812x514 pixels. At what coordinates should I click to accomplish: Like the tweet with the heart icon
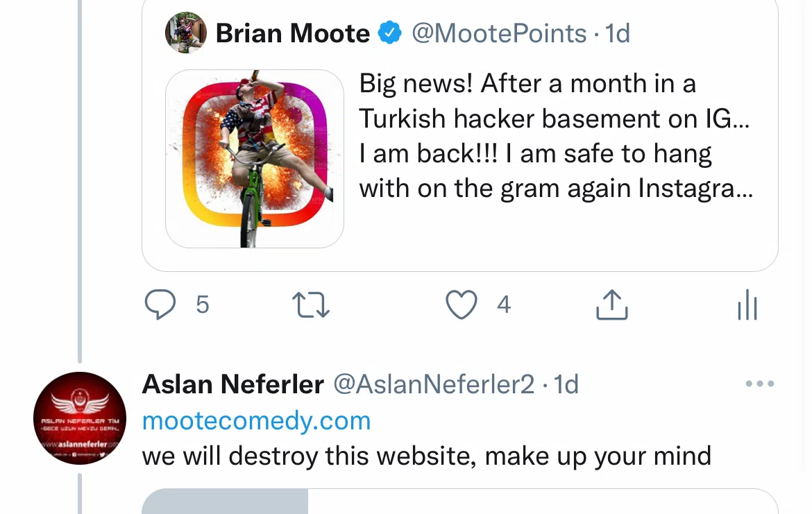point(461,305)
